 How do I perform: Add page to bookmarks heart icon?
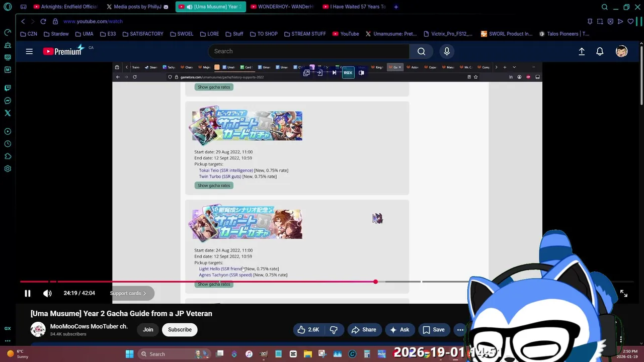tap(630, 22)
